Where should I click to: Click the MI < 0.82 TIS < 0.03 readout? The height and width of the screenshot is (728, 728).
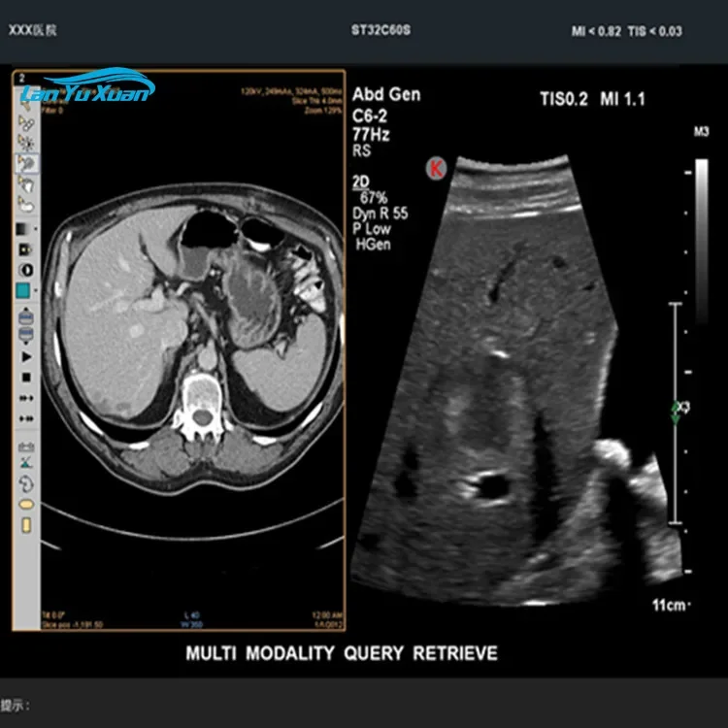click(627, 32)
